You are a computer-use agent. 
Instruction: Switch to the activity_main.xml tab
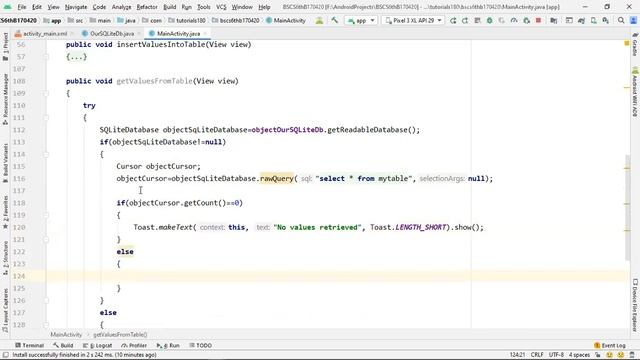pyautogui.click(x=44, y=33)
